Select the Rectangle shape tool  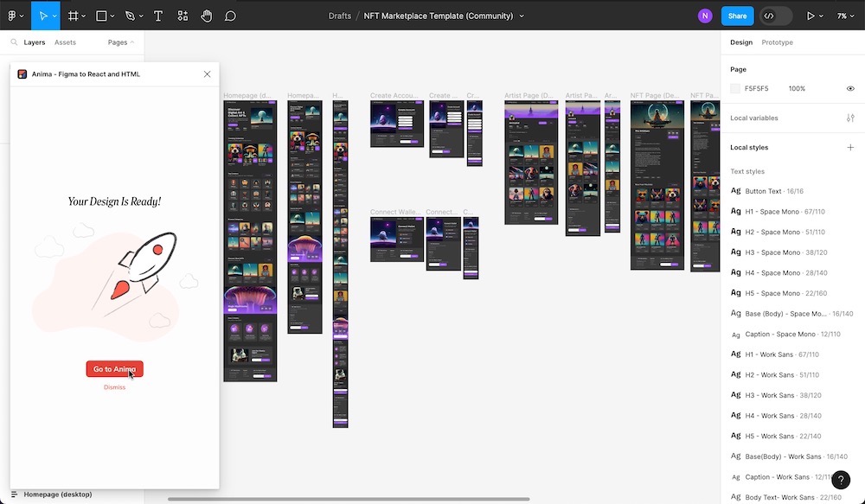(101, 16)
